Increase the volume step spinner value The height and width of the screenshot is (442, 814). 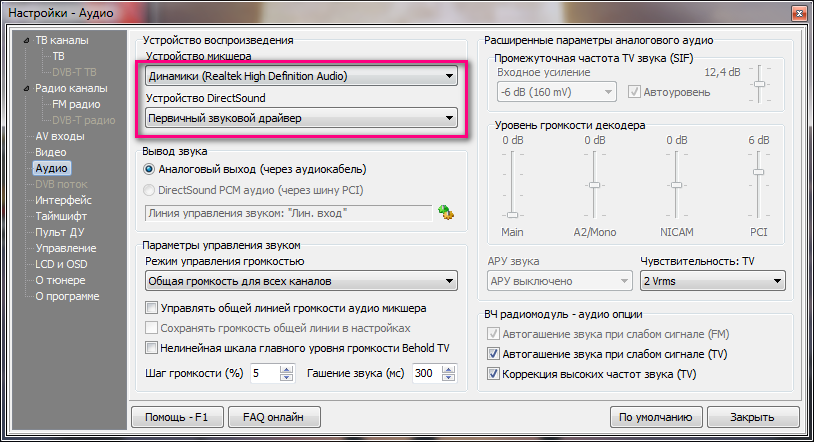(x=288, y=368)
